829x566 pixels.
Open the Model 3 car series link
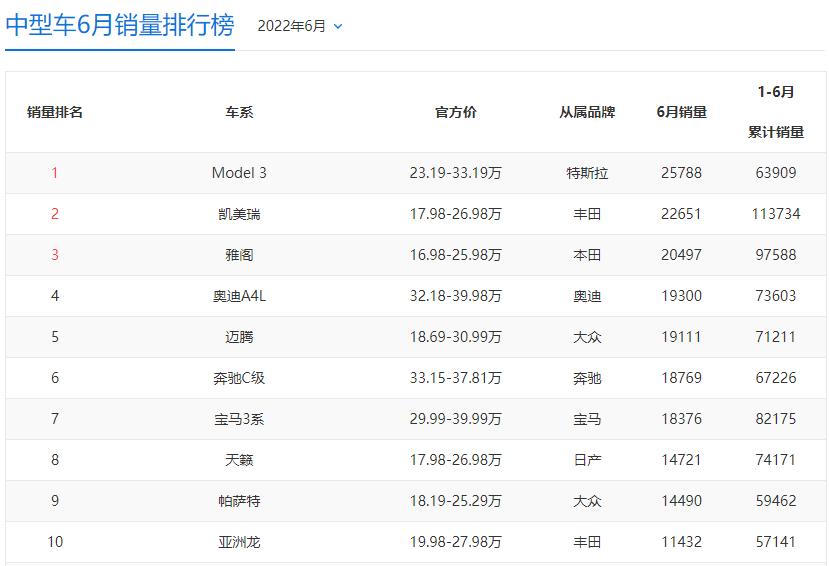click(239, 173)
